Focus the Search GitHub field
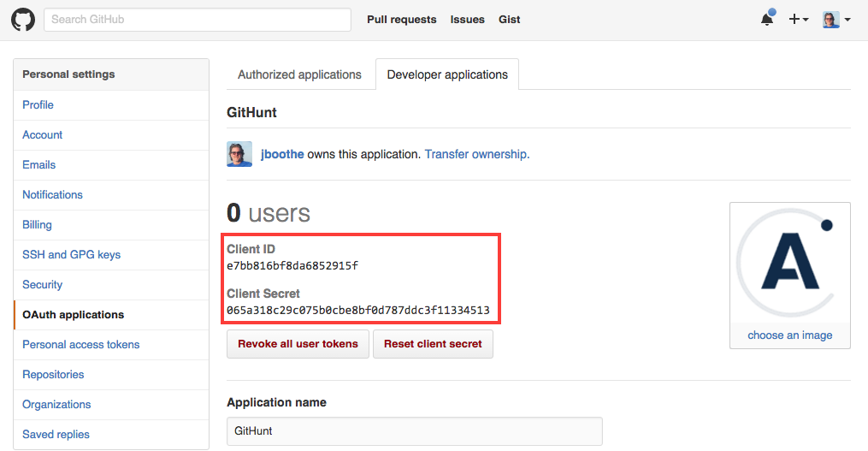The width and height of the screenshot is (868, 451). click(x=197, y=20)
